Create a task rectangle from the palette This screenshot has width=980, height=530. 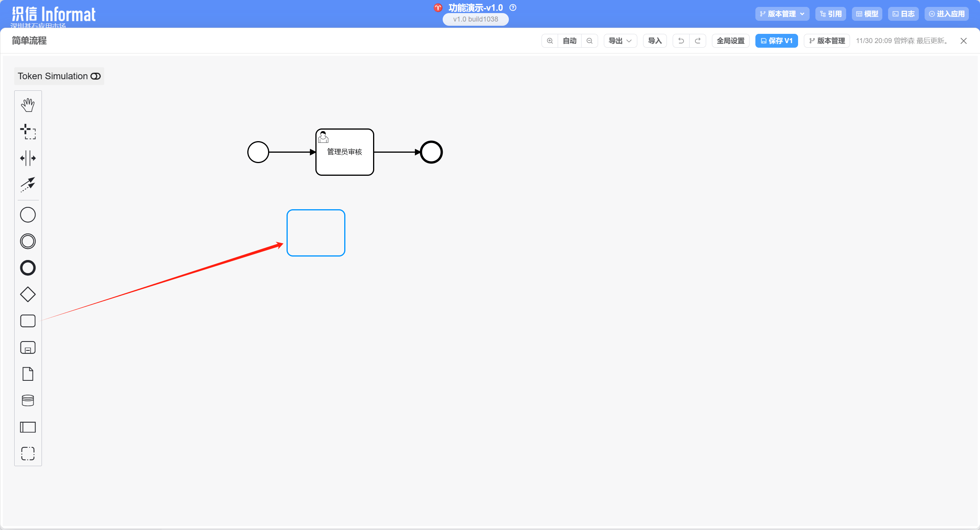(28, 321)
